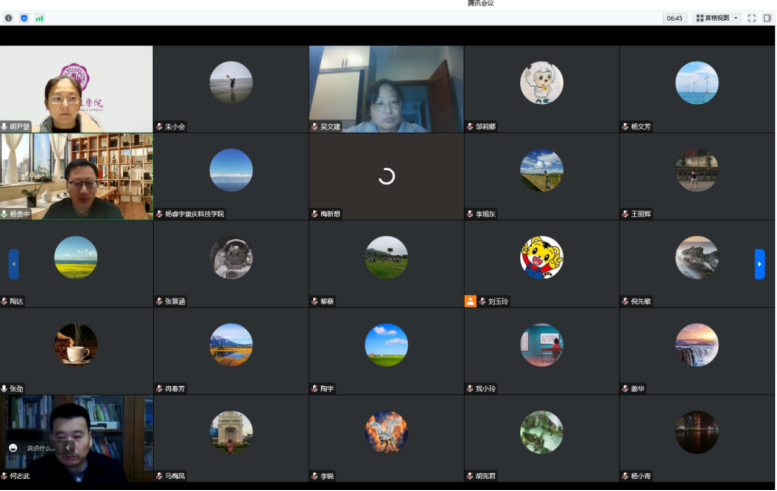Click the sunset waterfall avatar

(697, 345)
